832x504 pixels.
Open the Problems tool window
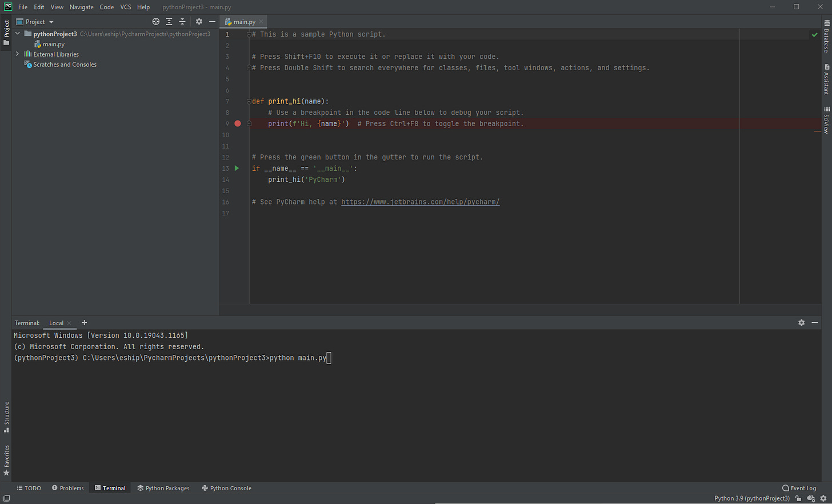click(x=68, y=488)
